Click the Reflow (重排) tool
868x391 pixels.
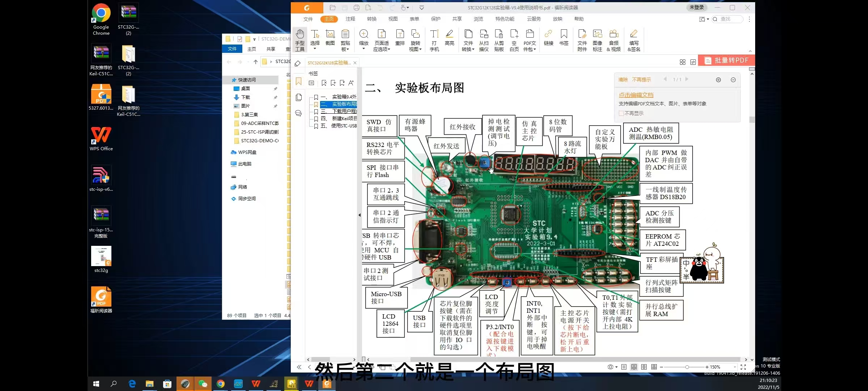tap(400, 38)
